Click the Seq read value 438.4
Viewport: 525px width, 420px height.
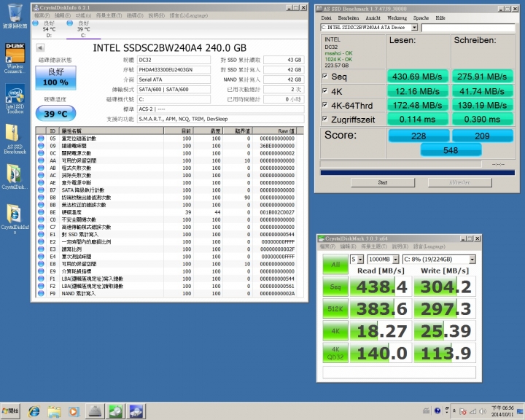click(381, 287)
